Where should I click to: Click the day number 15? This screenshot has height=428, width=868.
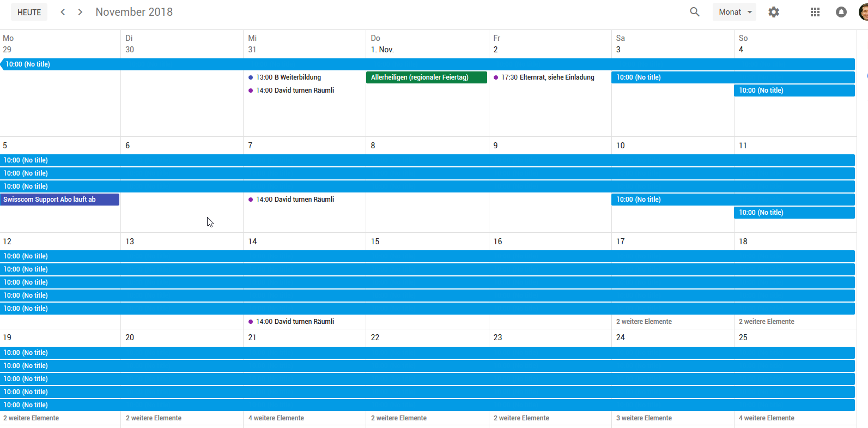[375, 242]
